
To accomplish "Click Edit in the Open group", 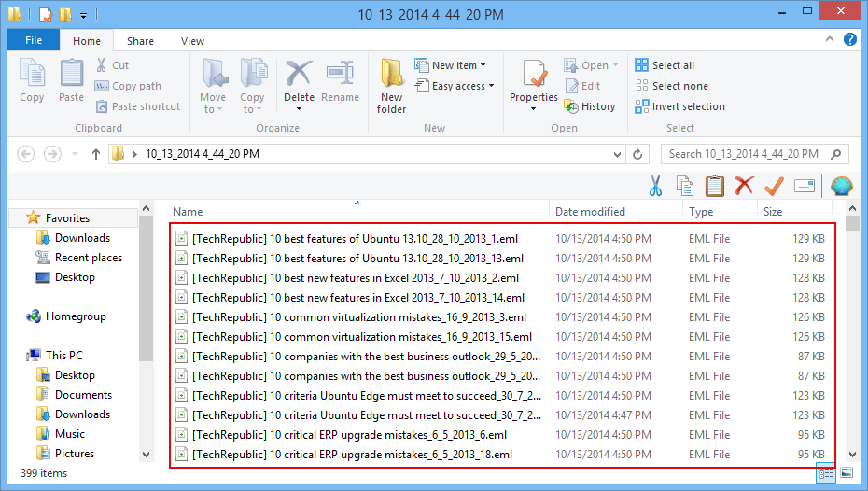I will pos(582,86).
